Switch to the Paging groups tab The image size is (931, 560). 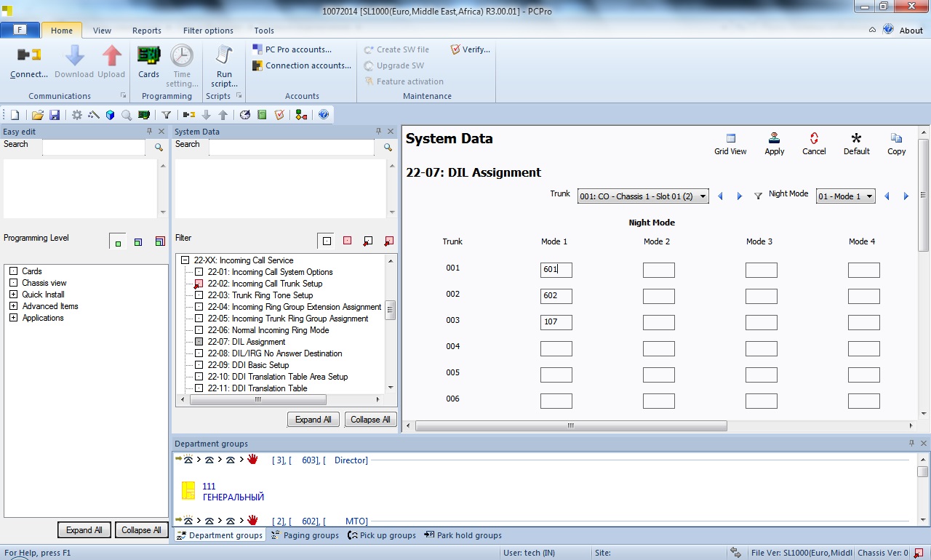click(304, 535)
